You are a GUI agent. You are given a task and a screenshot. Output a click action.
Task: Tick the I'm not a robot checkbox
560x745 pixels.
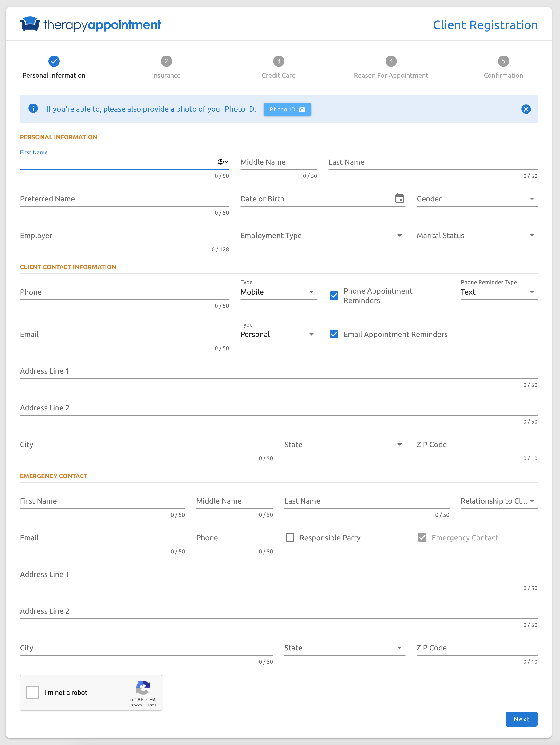(x=33, y=693)
